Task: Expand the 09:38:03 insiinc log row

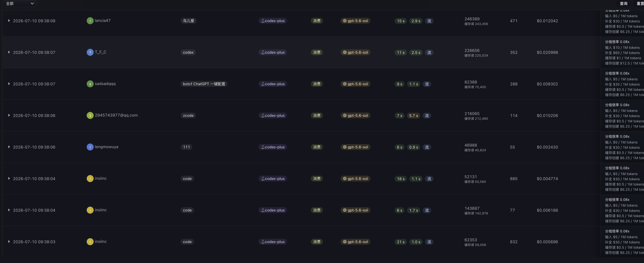Action: point(9,242)
